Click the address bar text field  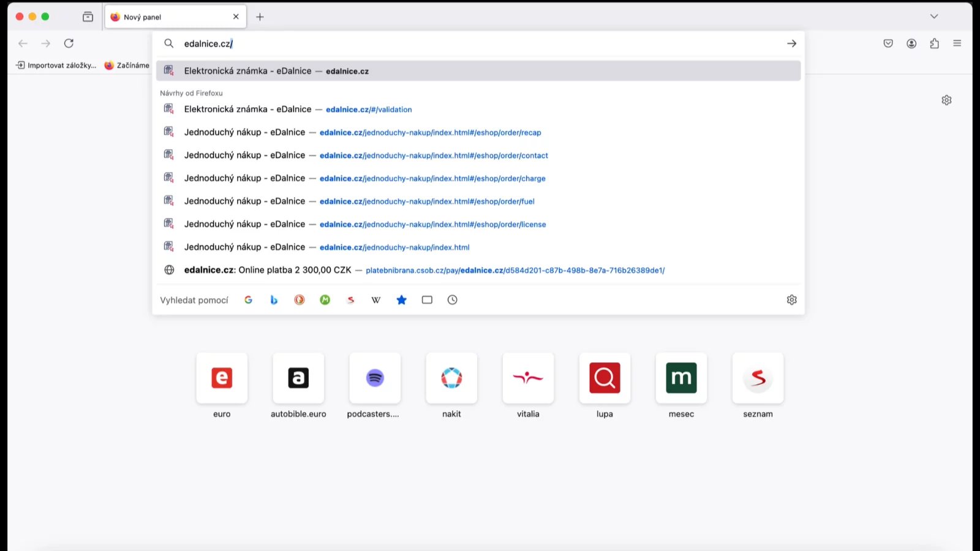(478, 43)
